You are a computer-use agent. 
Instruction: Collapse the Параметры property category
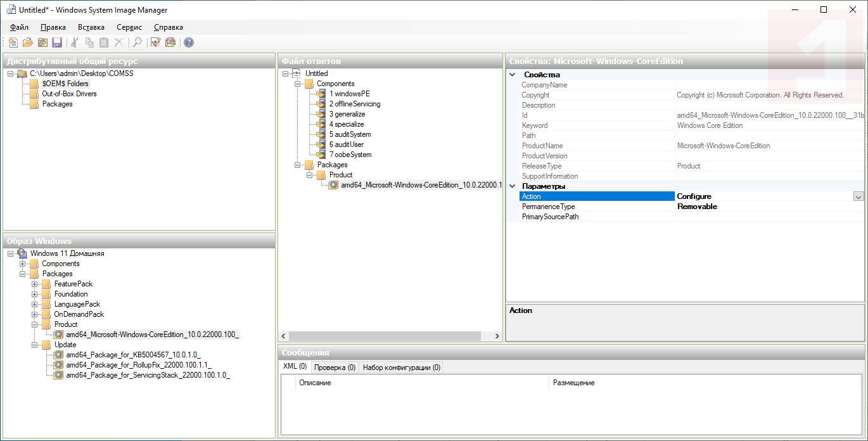pyautogui.click(x=512, y=186)
